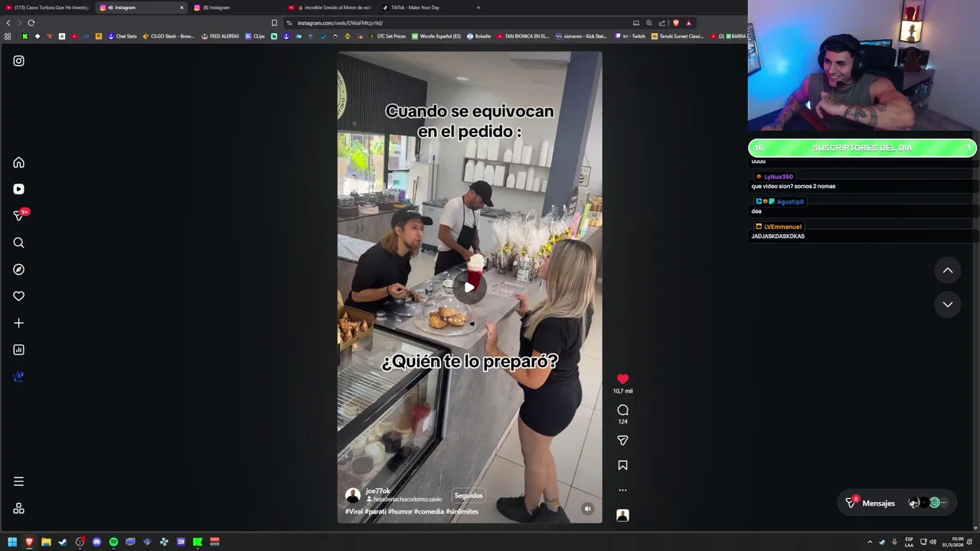The height and width of the screenshot is (551, 980).
Task: Open the FEED ALERTAS bookmark
Action: [220, 36]
